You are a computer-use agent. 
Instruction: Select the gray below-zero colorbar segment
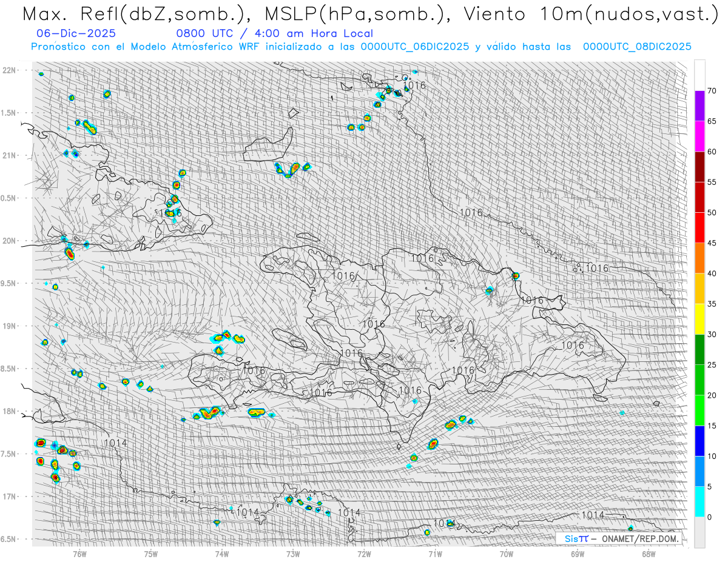[x=699, y=532]
